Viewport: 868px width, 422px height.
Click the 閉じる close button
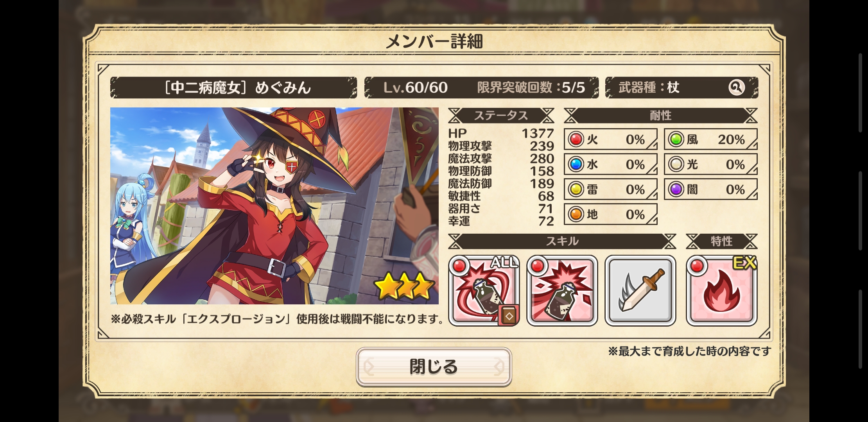tap(434, 367)
